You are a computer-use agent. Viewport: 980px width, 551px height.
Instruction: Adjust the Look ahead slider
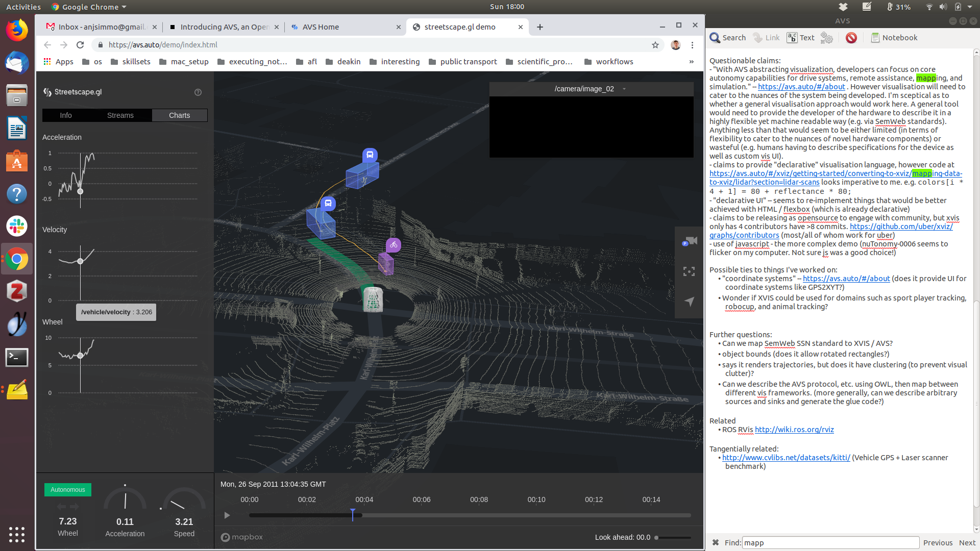(657, 537)
